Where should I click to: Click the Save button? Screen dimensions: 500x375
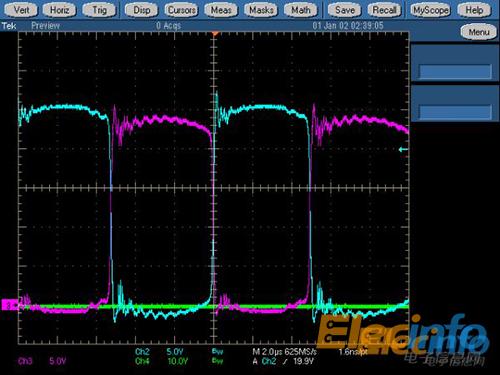point(345,10)
